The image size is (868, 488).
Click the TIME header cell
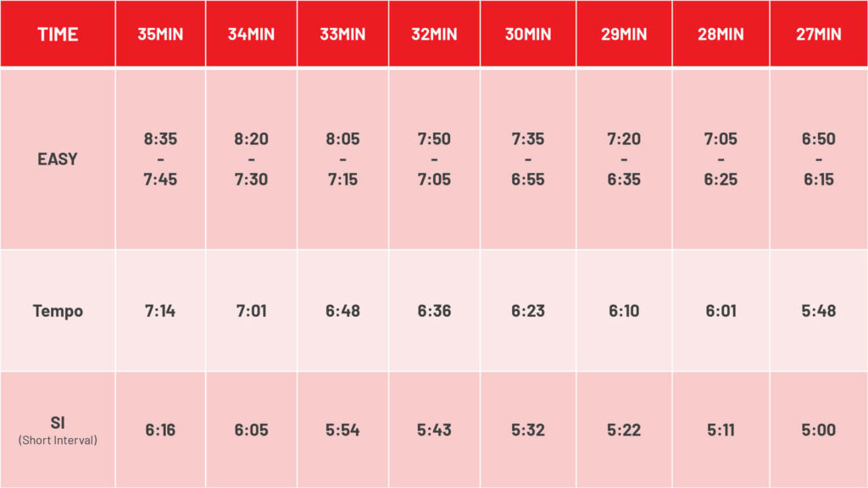click(58, 34)
